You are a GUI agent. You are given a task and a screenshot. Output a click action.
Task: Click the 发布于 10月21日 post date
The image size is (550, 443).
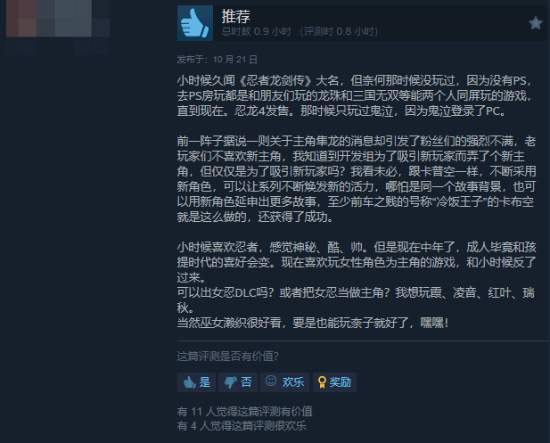pos(217,59)
